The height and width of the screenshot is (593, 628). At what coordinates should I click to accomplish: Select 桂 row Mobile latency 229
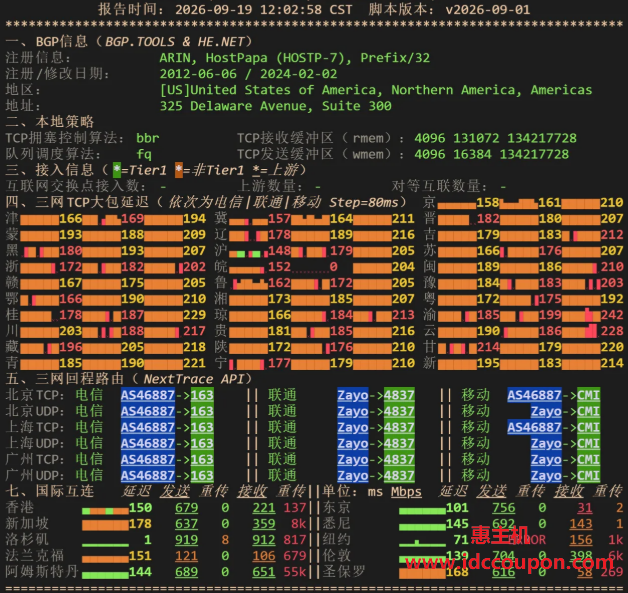(194, 315)
